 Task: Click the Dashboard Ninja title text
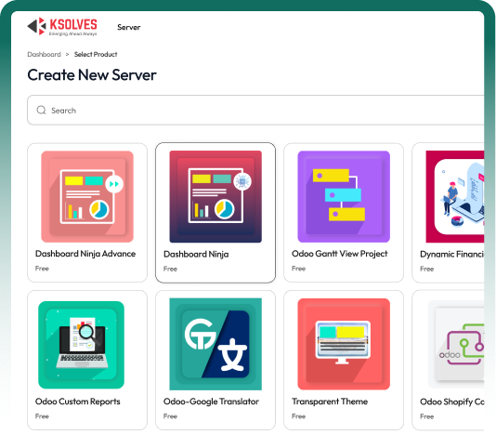(x=196, y=254)
